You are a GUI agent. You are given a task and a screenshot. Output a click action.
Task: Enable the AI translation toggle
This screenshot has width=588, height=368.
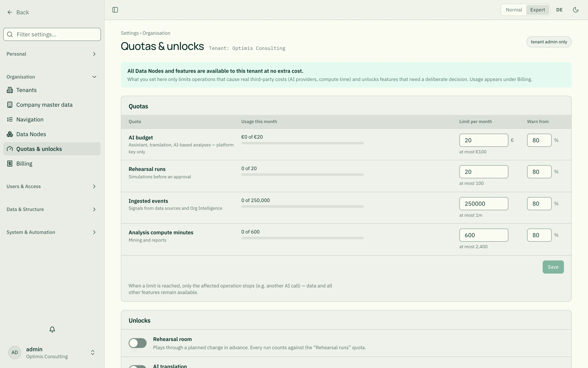coord(138,367)
